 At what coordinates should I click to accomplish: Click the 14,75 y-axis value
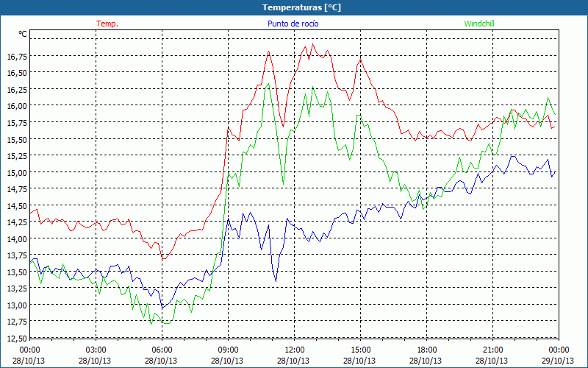[x=17, y=189]
